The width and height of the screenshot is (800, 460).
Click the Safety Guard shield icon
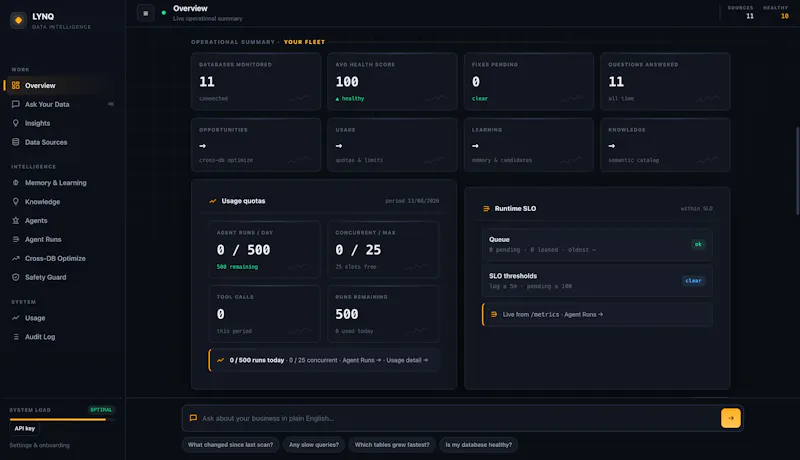pyautogui.click(x=16, y=277)
